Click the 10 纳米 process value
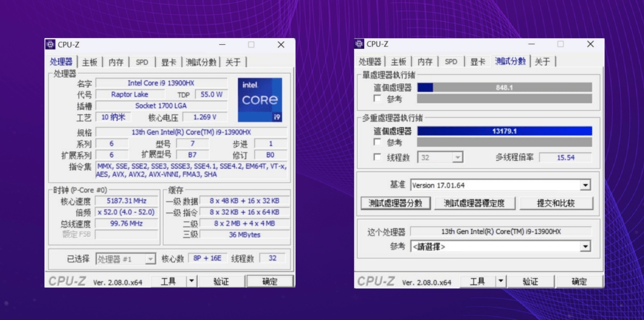This screenshot has width=644, height=320. [x=114, y=117]
